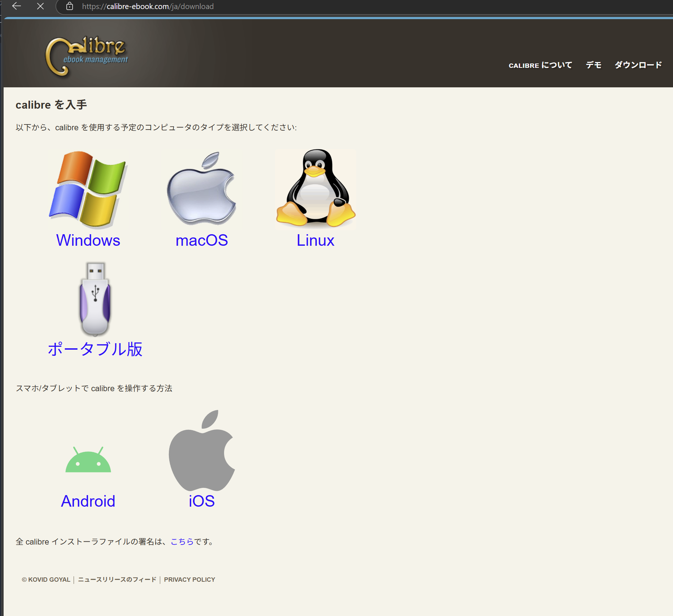Click the browser back arrow
This screenshot has height=616, width=673.
17,6
